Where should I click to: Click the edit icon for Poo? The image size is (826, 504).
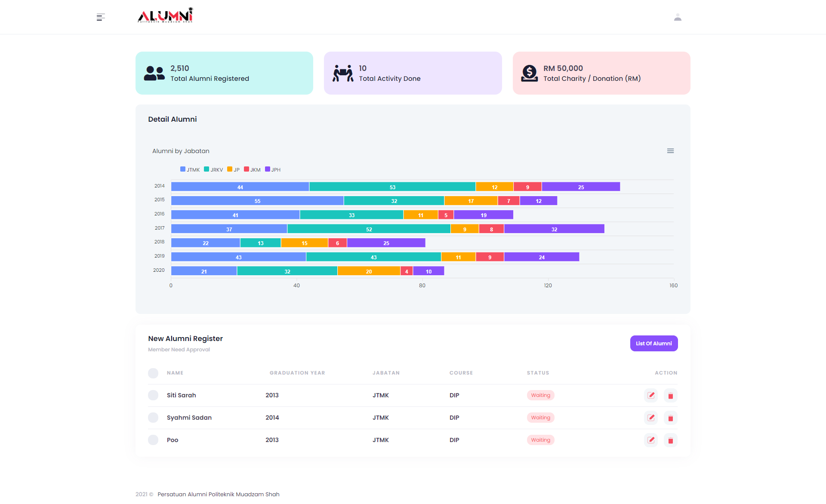coord(651,440)
